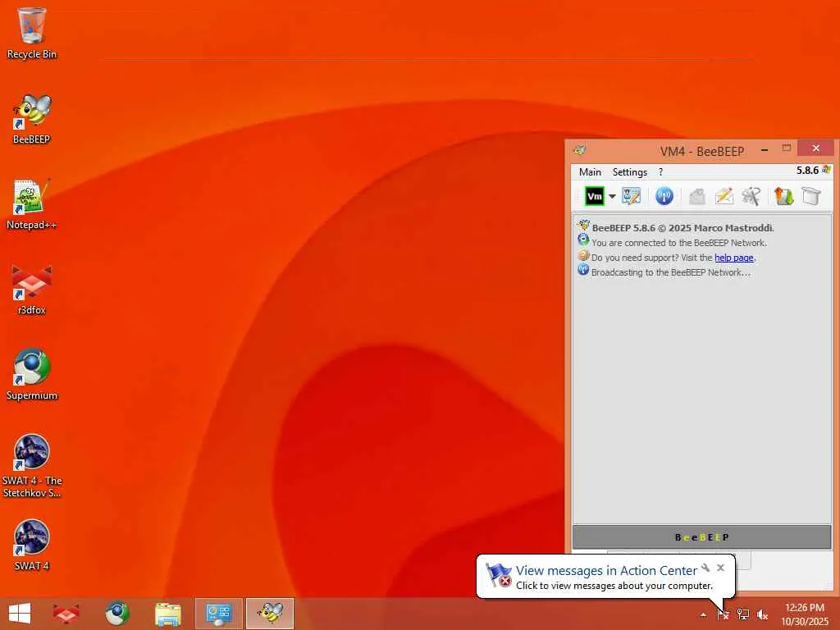Open the tools wrench icon in BeeBEEP toolbar
This screenshot has width=840, height=630.
pos(751,196)
